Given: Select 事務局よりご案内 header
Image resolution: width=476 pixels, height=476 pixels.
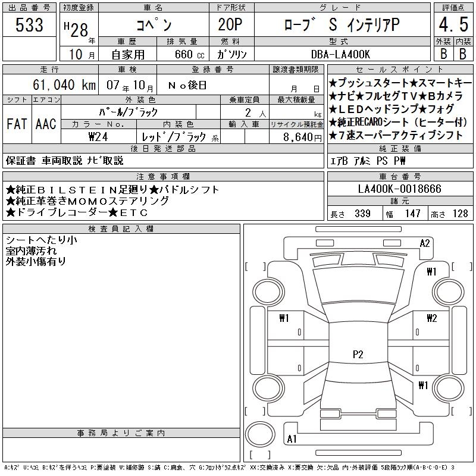Looking at the screenshot, I should 121,433.
